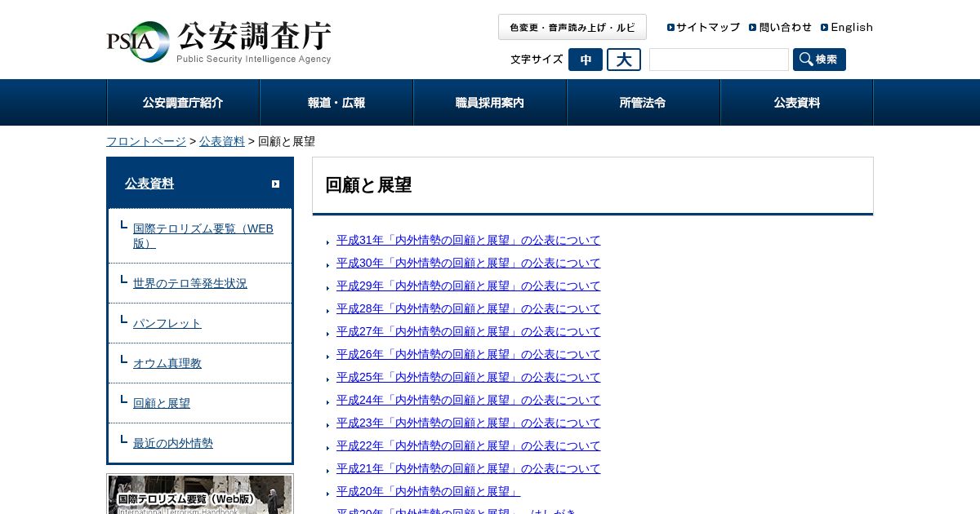Viewport: 980px width, 514px height.
Task: Open the 公表資料 navigation menu
Action: [797, 103]
